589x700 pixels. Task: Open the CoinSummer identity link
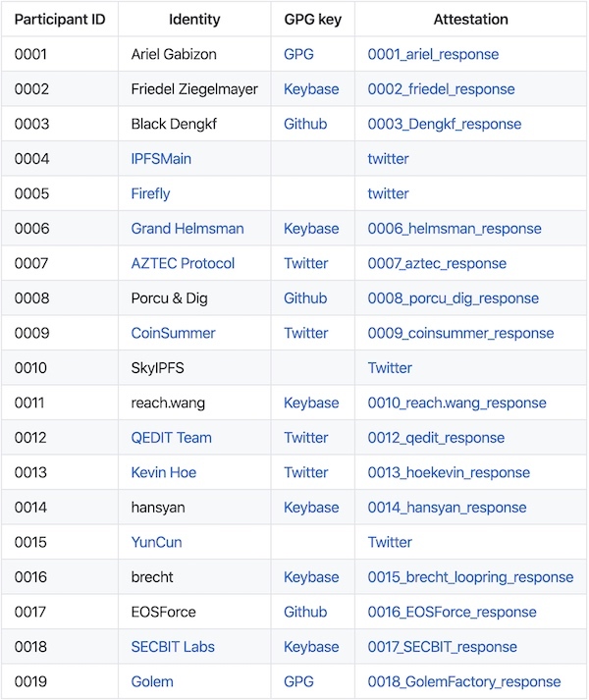(x=173, y=333)
